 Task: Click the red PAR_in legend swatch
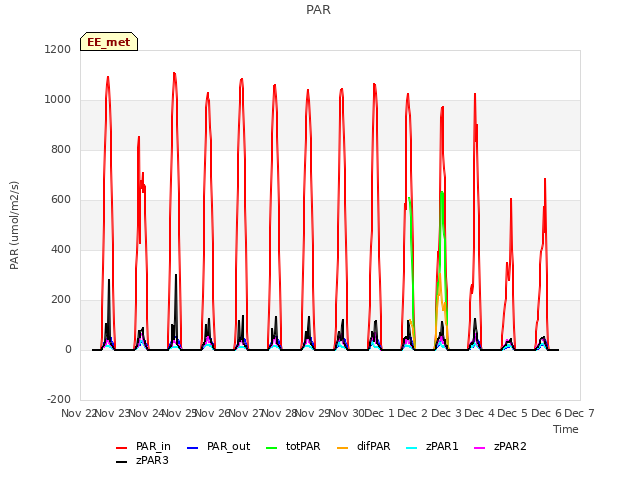pyautogui.click(x=122, y=448)
